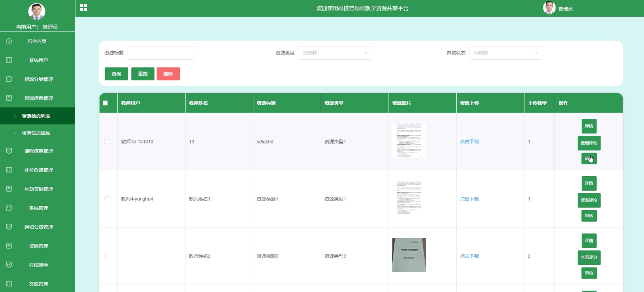This screenshot has width=644, height=292.
Task: Expand 资源管理 menu
Action: (x=38, y=246)
